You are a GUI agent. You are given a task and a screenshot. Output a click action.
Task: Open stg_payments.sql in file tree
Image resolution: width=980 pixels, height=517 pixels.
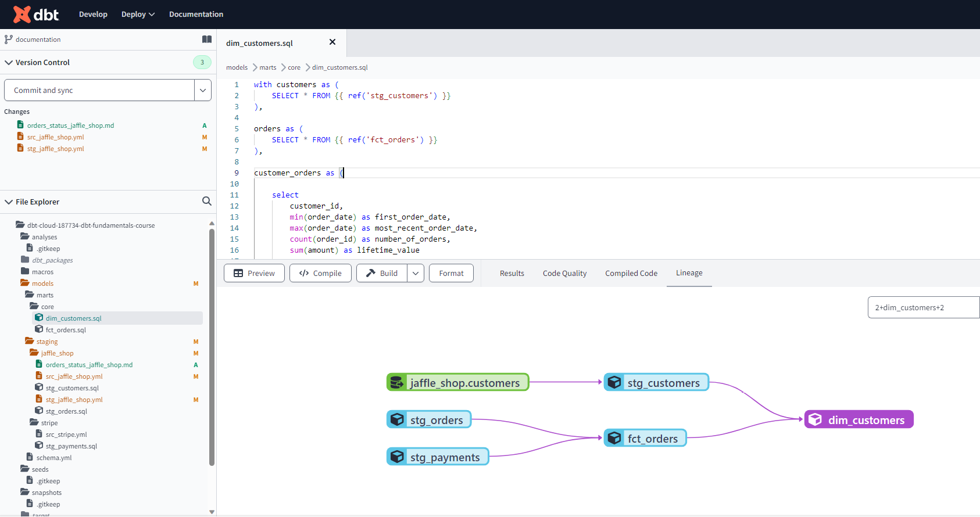tap(71, 446)
